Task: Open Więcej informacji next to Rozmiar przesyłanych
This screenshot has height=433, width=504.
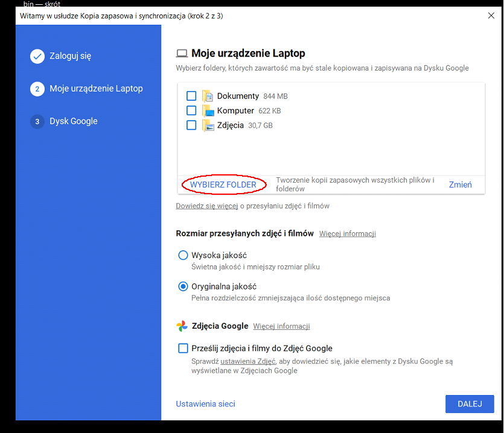Action: tap(348, 233)
